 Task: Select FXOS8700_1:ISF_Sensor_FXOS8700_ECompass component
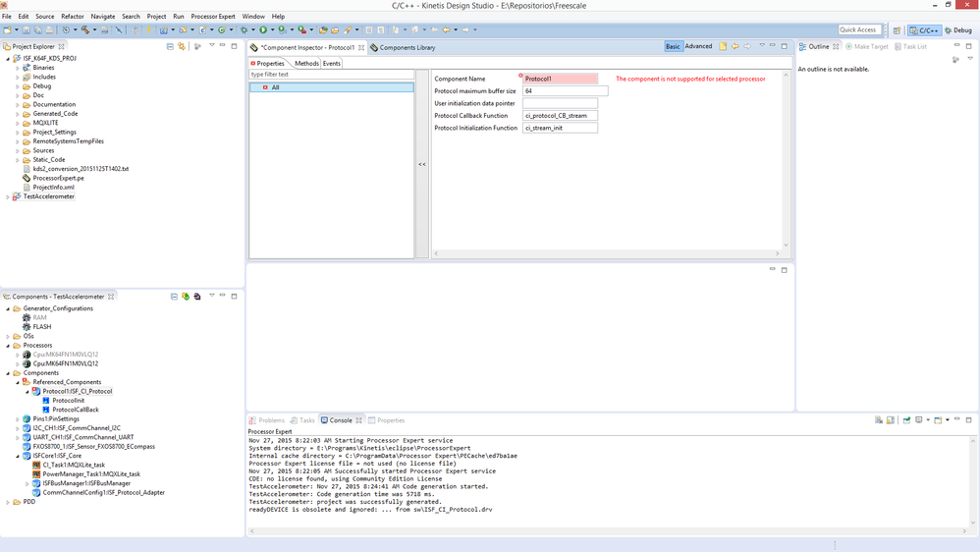tap(93, 447)
